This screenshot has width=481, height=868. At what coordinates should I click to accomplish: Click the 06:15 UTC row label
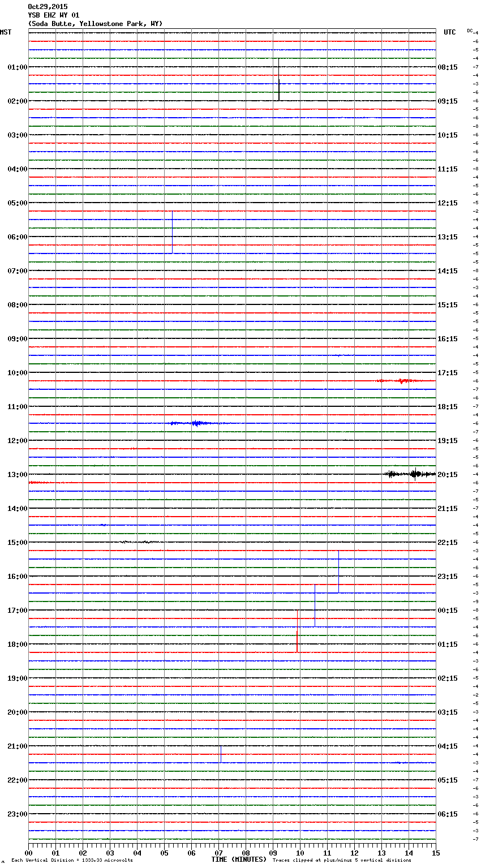448,814
